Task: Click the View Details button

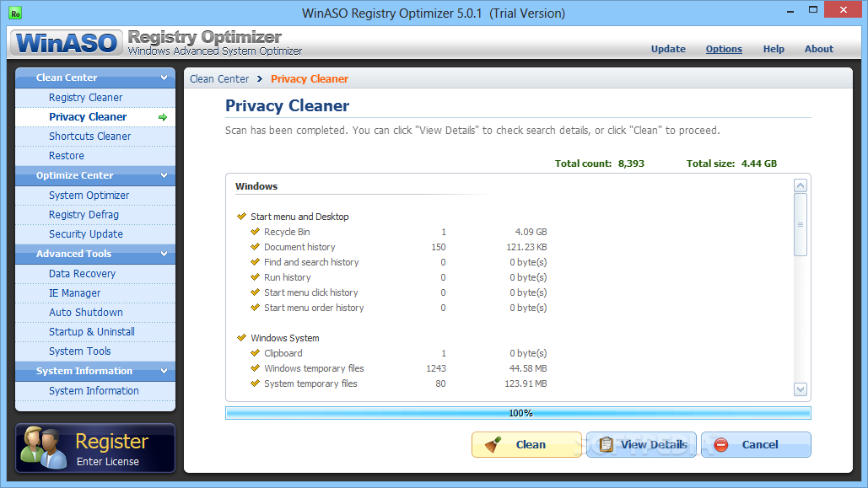Action: click(x=641, y=444)
